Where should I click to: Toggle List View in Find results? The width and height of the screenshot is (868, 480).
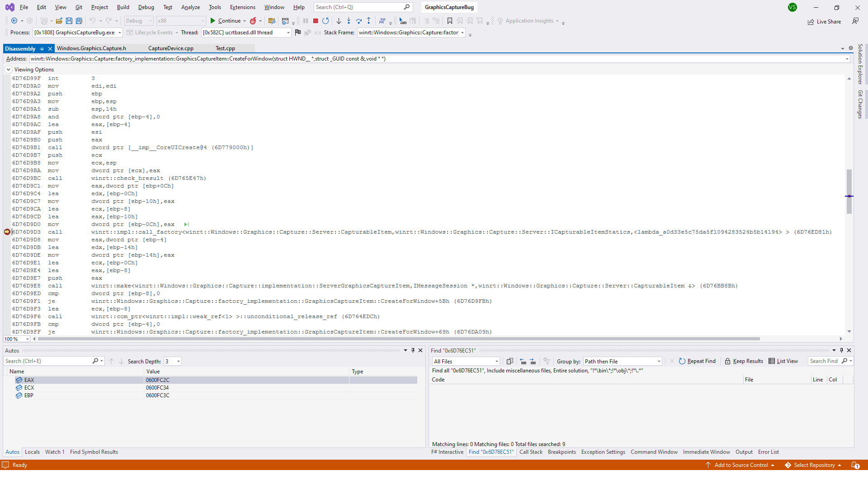(783, 361)
